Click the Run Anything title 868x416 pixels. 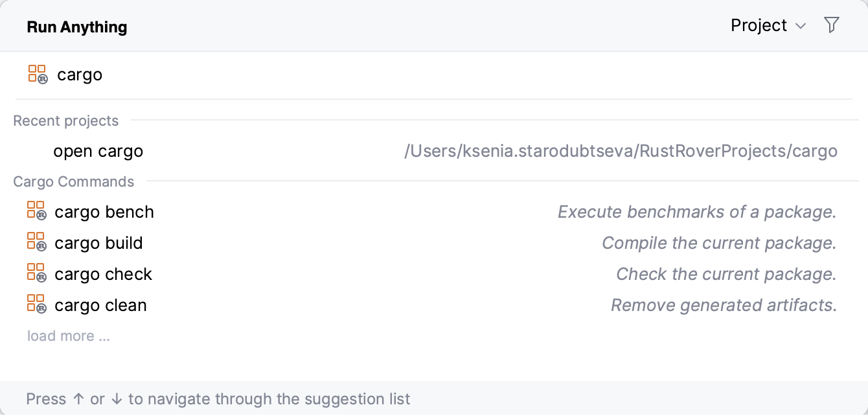77,27
